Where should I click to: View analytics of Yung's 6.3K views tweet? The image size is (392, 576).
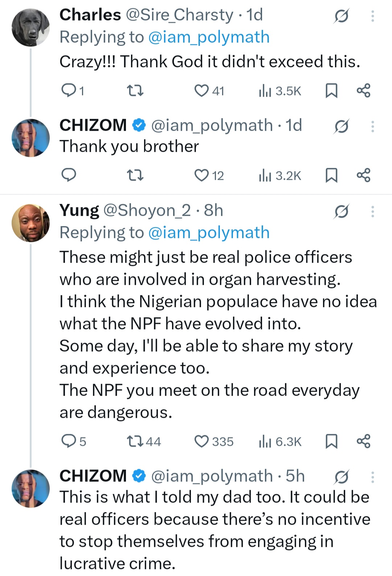coord(265,442)
